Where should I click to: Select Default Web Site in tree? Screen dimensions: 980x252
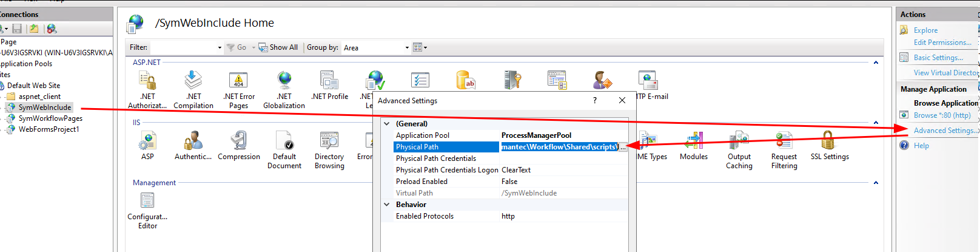click(33, 86)
